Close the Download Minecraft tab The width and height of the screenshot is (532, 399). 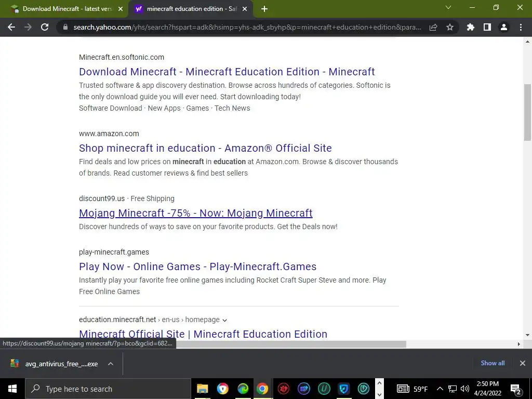[121, 9]
